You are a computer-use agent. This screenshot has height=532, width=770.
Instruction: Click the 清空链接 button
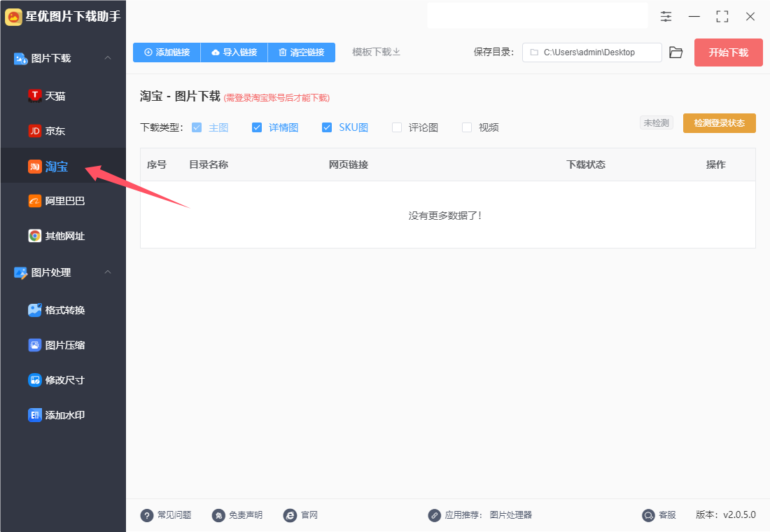(302, 52)
